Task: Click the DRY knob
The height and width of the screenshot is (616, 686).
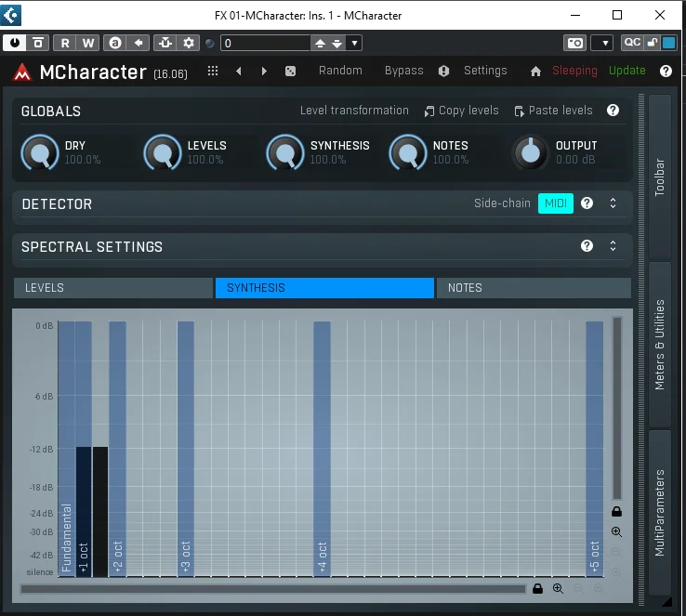Action: [x=40, y=152]
